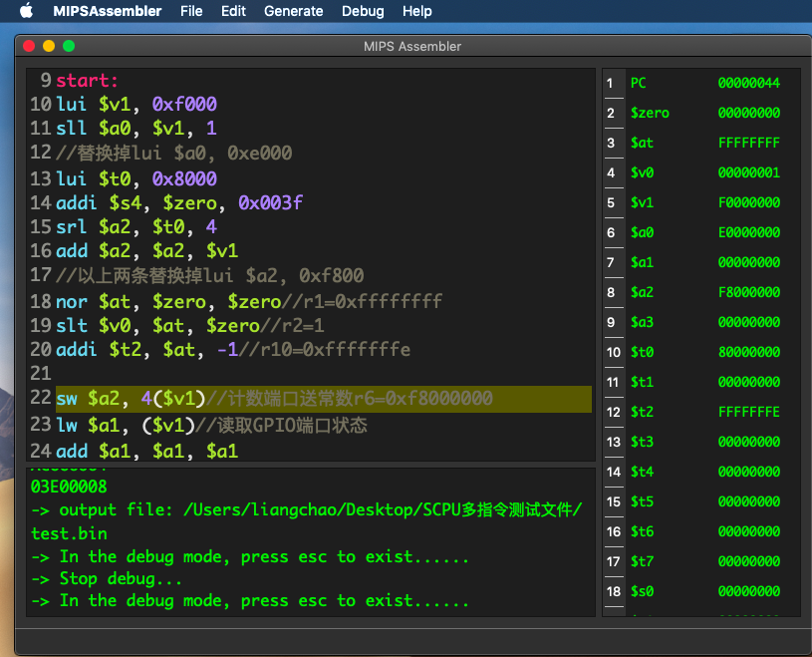The height and width of the screenshot is (657, 812).
Task: Click the 'Stop debug...' console line
Action: (107, 579)
